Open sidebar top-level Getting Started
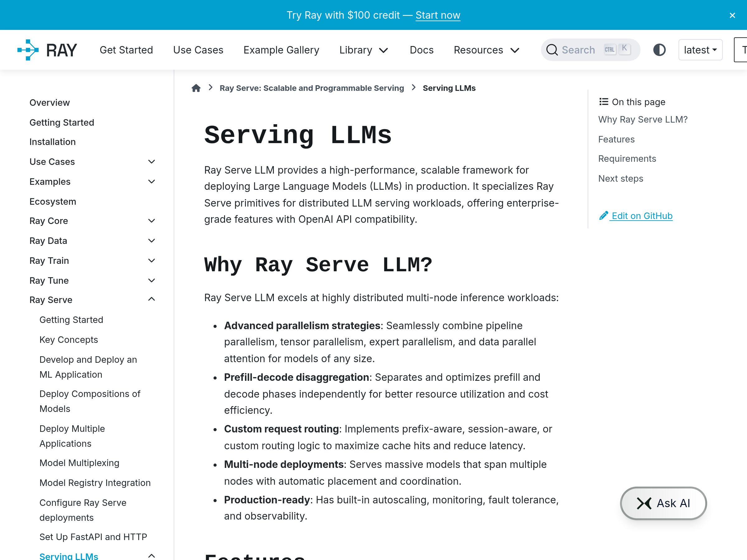 tap(62, 123)
